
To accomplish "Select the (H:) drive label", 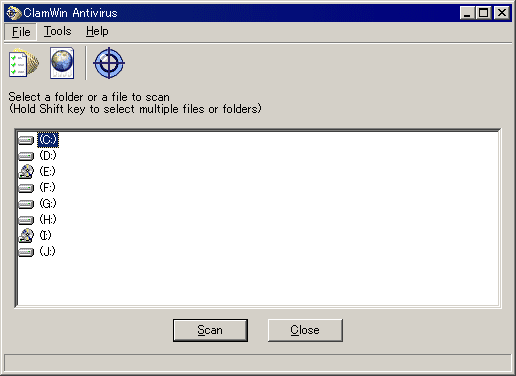I will (48, 219).
